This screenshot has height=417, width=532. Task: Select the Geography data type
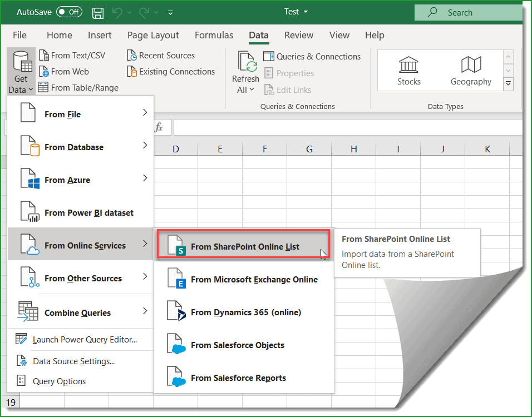click(471, 71)
